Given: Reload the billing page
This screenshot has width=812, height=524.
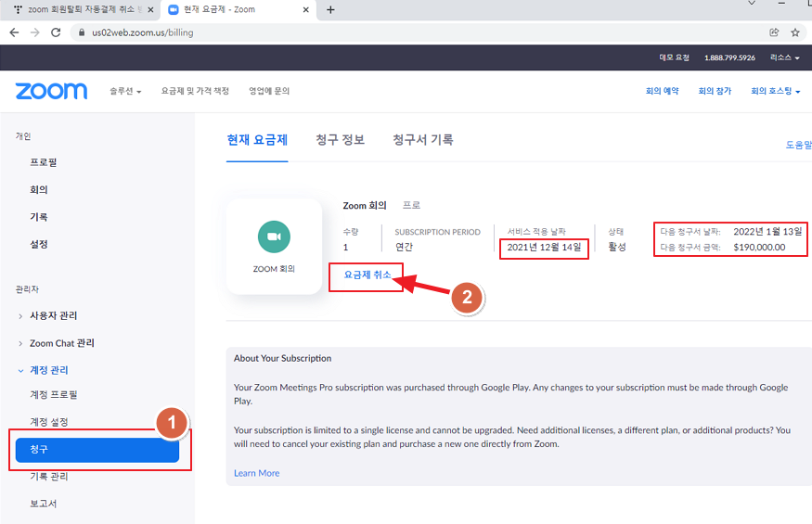Looking at the screenshot, I should pyautogui.click(x=56, y=32).
